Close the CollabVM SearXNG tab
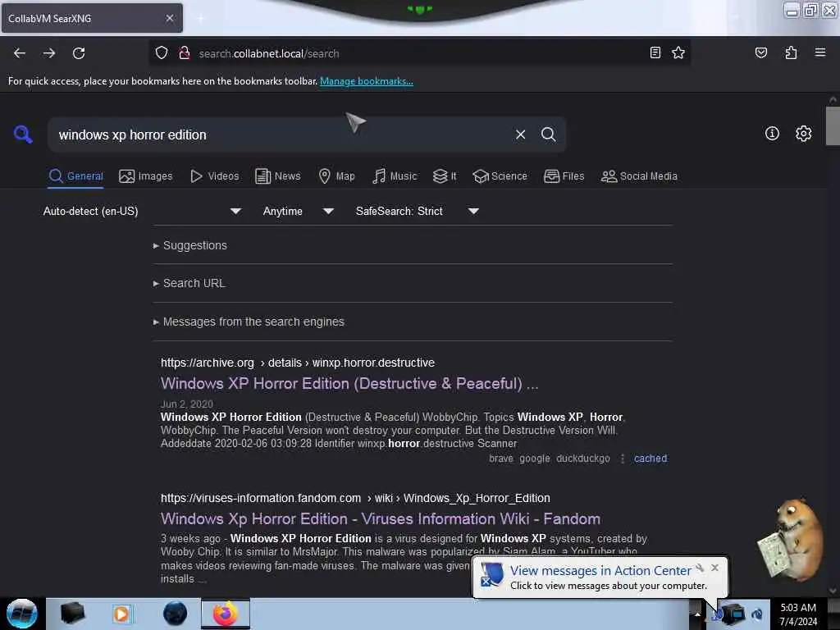840x630 pixels. tap(169, 18)
